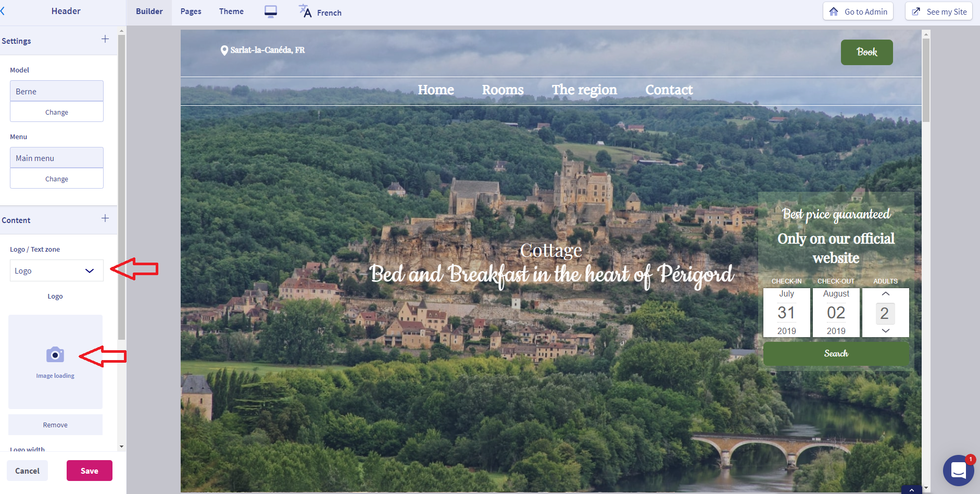Click the translation language icon

click(x=305, y=11)
